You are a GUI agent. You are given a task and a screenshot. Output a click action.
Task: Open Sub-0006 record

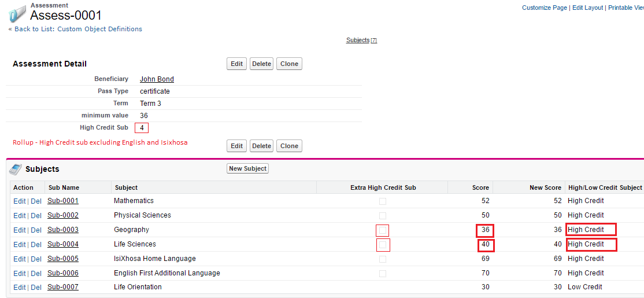coord(63,273)
